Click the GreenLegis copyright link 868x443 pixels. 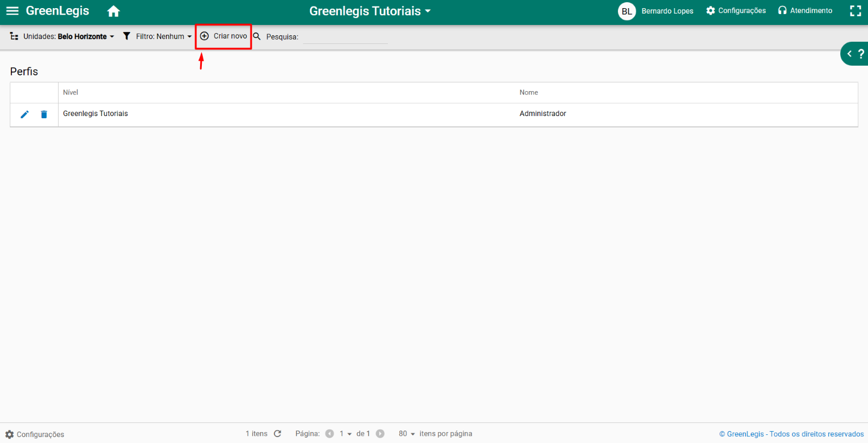[x=792, y=434]
